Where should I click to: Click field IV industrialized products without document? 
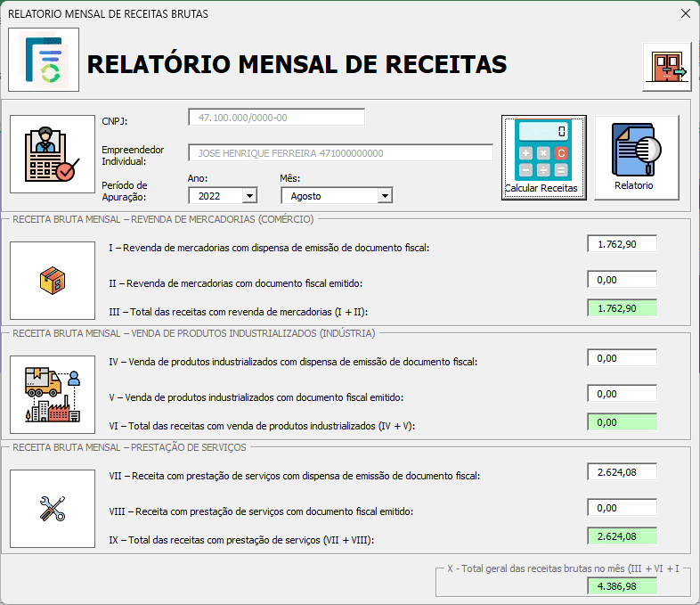622,357
